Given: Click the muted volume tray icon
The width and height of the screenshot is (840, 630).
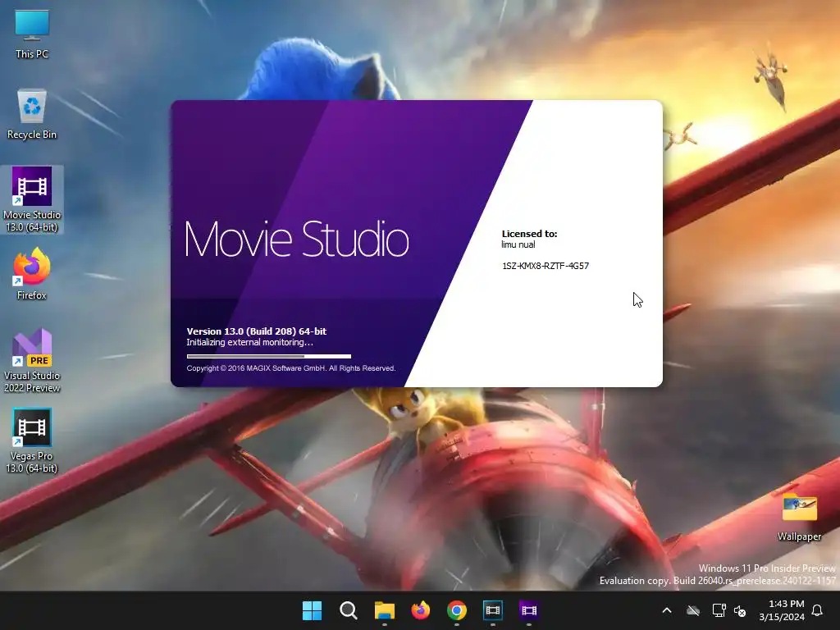Looking at the screenshot, I should click(740, 610).
